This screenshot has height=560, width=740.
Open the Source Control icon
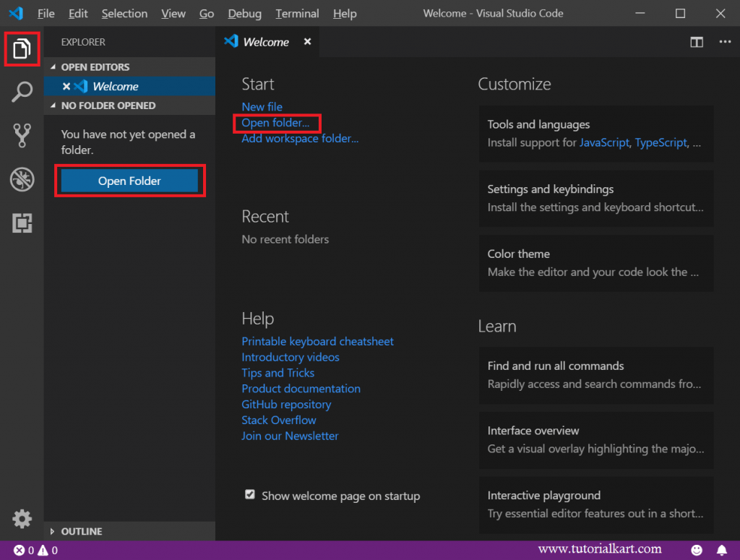point(22,136)
